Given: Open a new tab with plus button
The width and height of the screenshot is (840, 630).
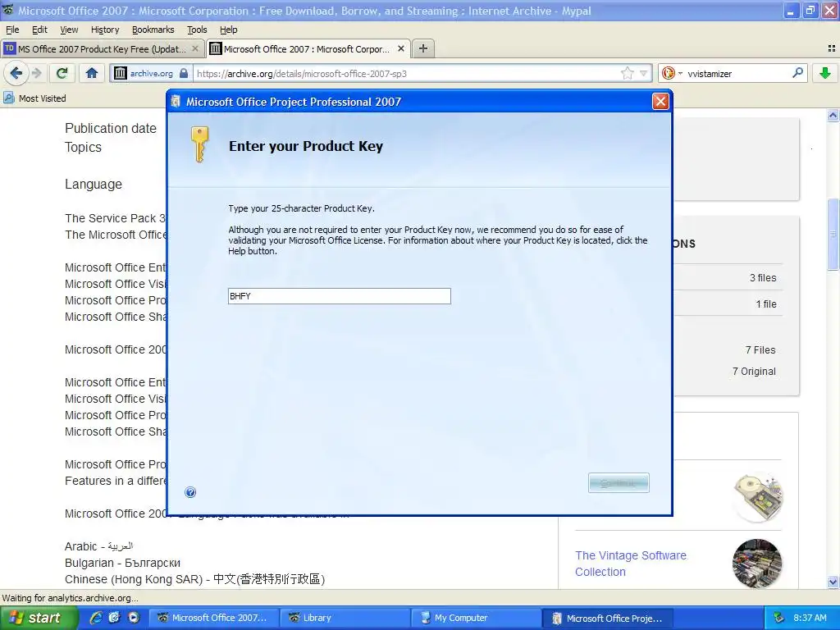Looking at the screenshot, I should click(x=423, y=48).
